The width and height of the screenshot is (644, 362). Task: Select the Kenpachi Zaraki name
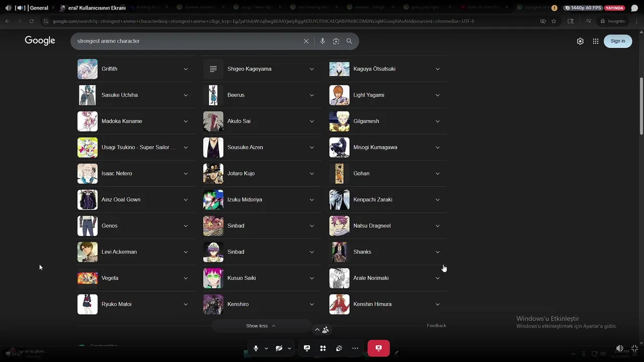pyautogui.click(x=373, y=200)
